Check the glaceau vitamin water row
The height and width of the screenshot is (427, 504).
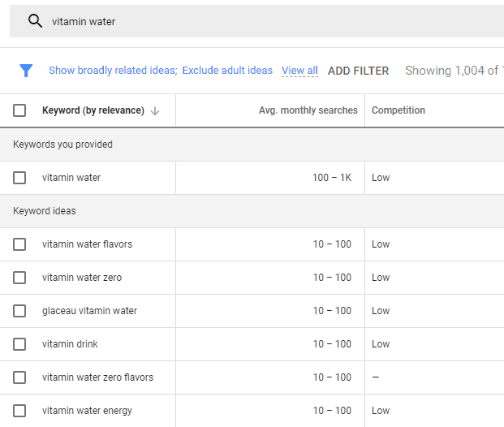(x=19, y=311)
